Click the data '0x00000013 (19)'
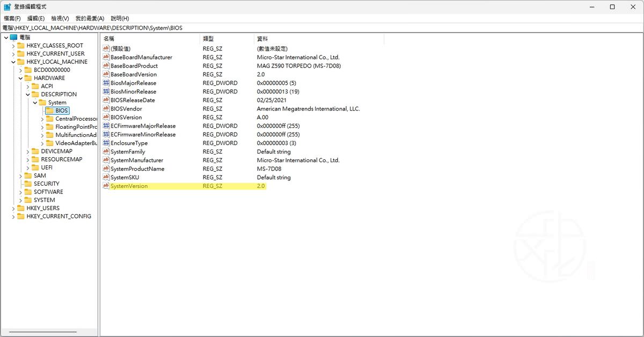 278,91
